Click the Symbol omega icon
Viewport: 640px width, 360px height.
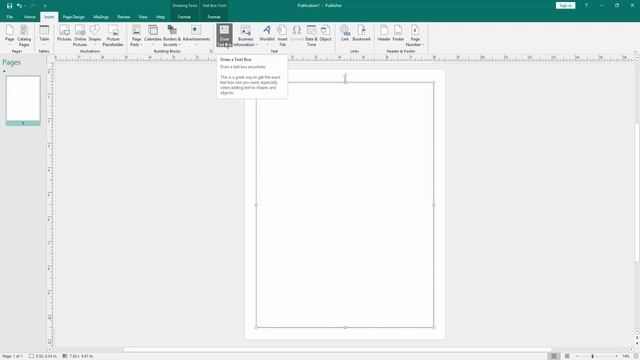tap(297, 33)
